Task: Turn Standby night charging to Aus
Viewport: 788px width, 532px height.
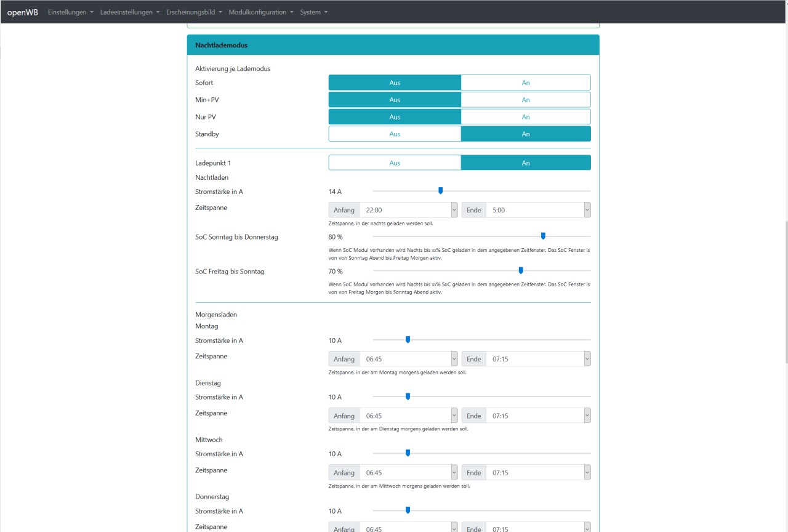Action: 395,134
